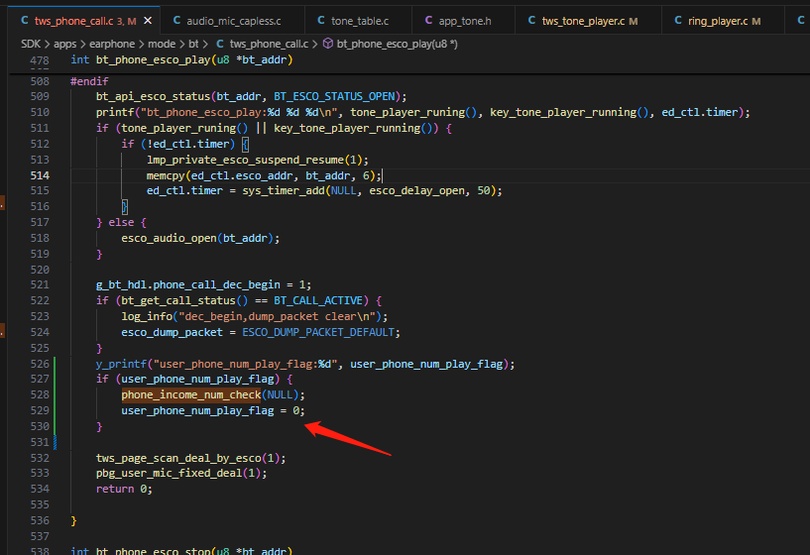The image size is (810, 555).
Task: Open the mode breadcrumb folder
Action: click(161, 44)
